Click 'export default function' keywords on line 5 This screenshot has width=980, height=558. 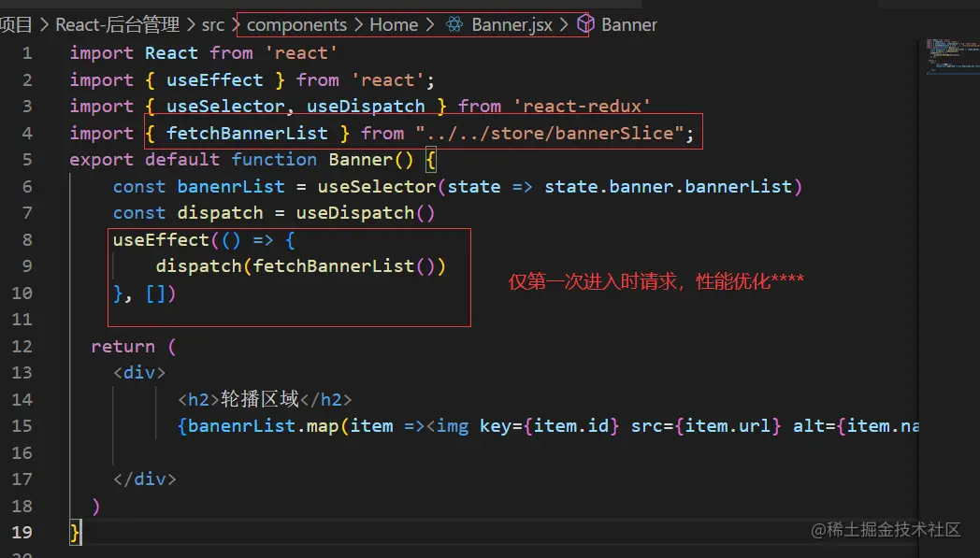pyautogui.click(x=193, y=160)
